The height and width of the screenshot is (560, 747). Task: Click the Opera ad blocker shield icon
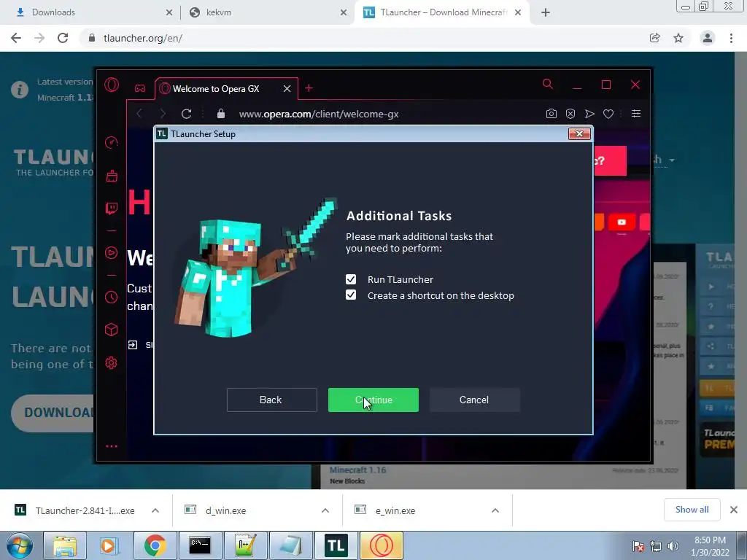(x=570, y=114)
